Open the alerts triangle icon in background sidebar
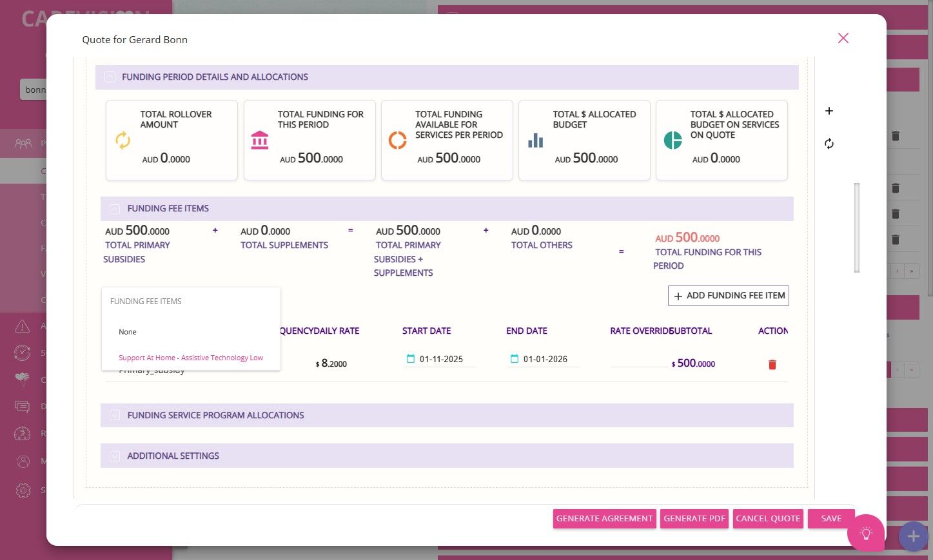 [x=23, y=326]
